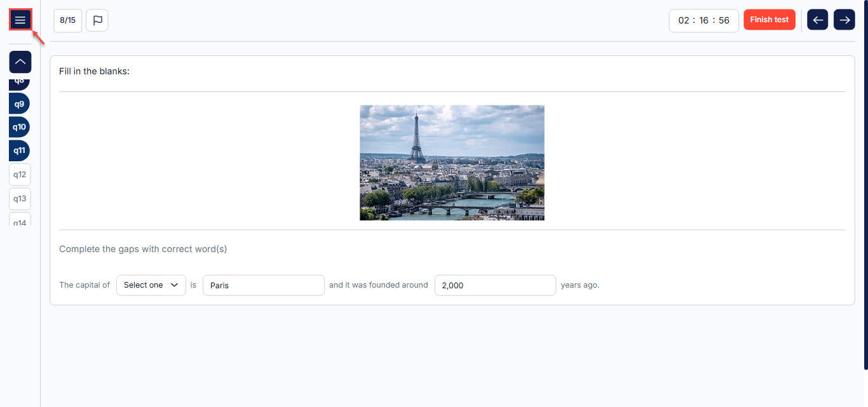Flag this question using the flag icon

97,20
